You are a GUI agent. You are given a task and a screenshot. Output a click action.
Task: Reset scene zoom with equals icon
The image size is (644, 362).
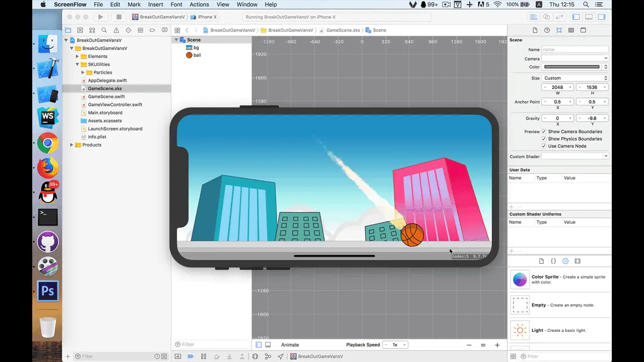pyautogui.click(x=483, y=345)
